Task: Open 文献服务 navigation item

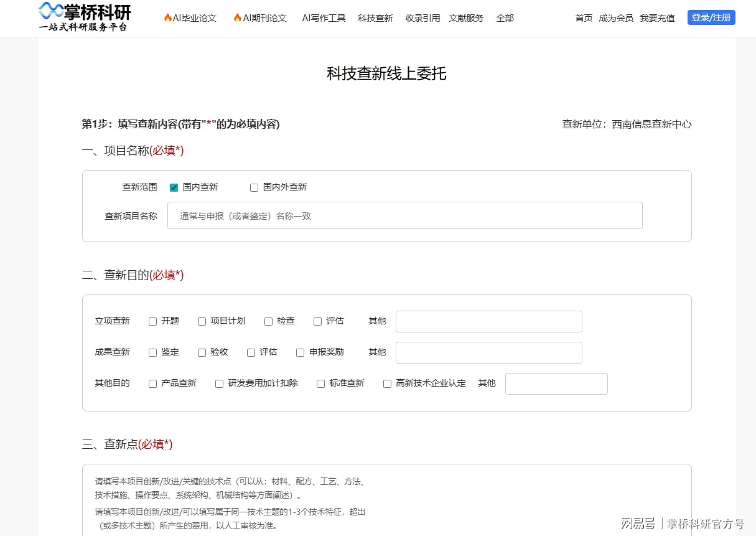Action: tap(466, 18)
